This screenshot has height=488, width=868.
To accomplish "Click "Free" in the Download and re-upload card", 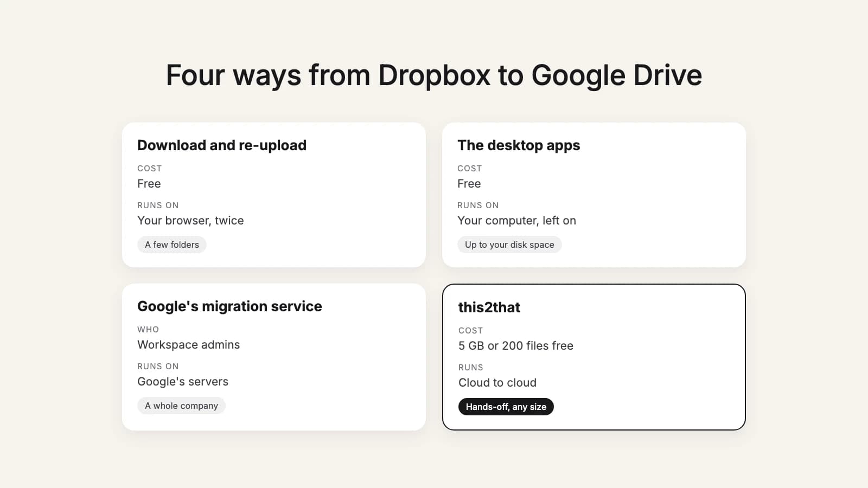I will tap(149, 184).
